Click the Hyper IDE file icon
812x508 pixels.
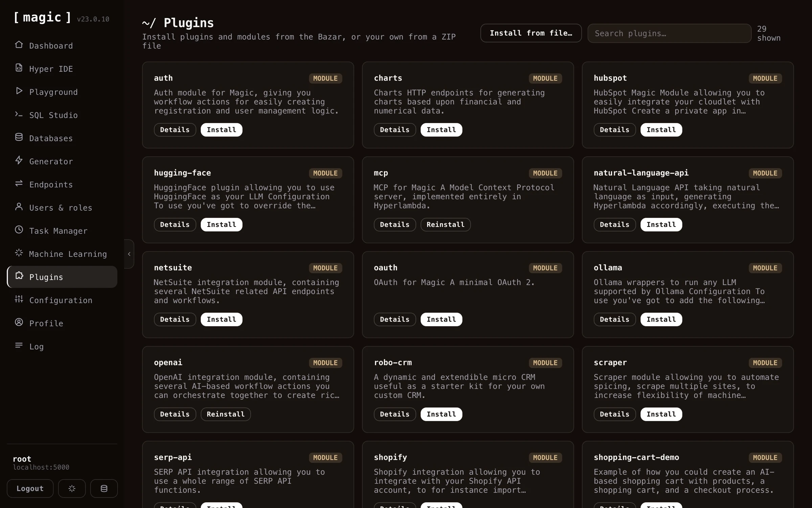pyautogui.click(x=19, y=68)
